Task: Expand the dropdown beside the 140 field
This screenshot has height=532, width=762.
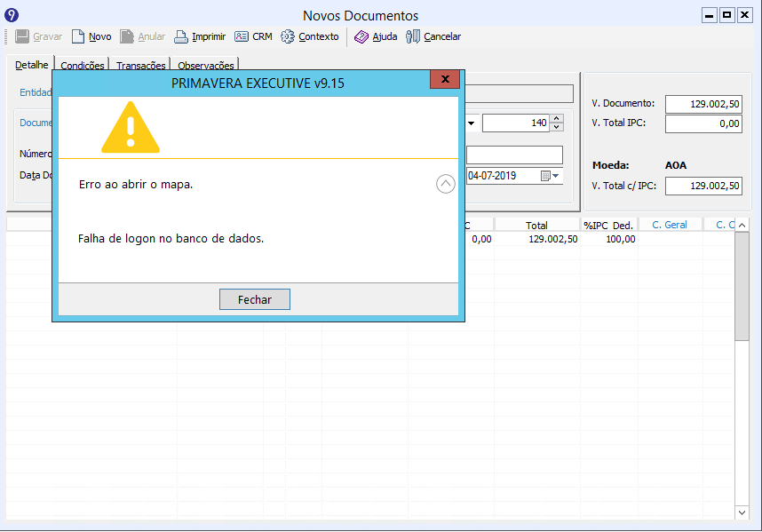Action: pyautogui.click(x=472, y=123)
